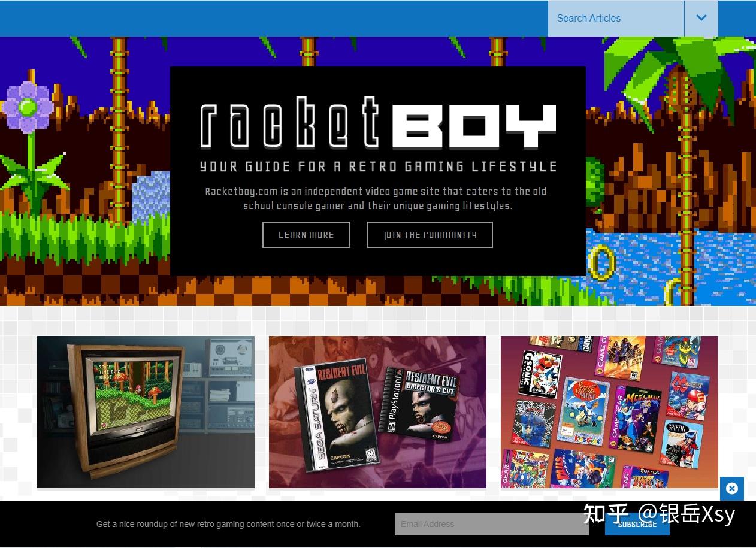Close the newsletter signup bar
Image resolution: width=756 pixels, height=548 pixels.
(x=731, y=489)
